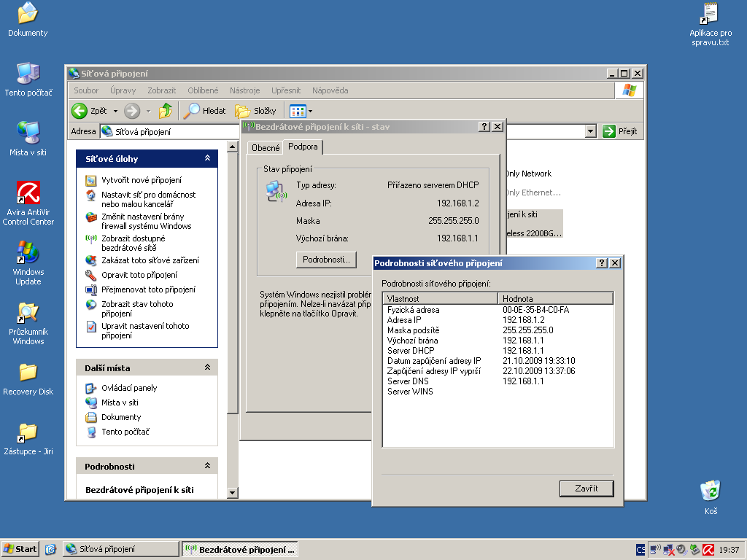Open the Windows Update desktop icon
747x560 pixels.
click(x=28, y=254)
